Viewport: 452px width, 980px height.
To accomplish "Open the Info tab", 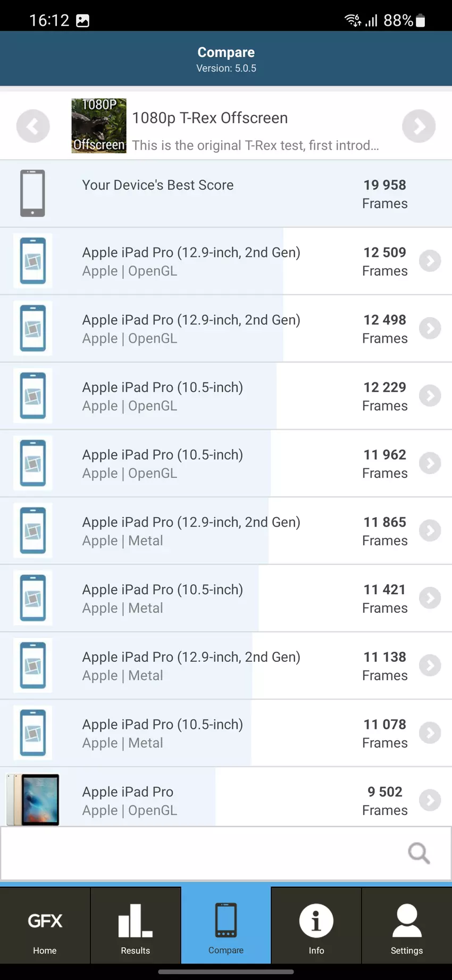I will click(316, 926).
